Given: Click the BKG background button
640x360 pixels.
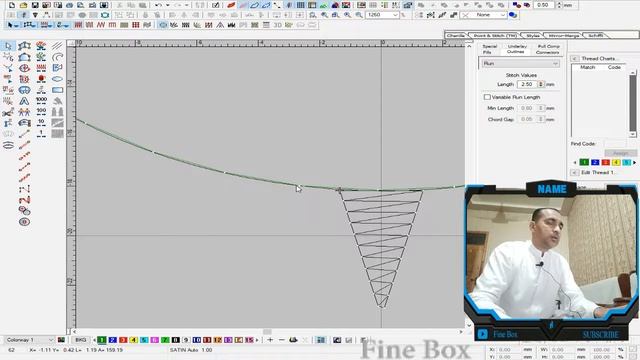Looking at the screenshot, I should (80, 340).
